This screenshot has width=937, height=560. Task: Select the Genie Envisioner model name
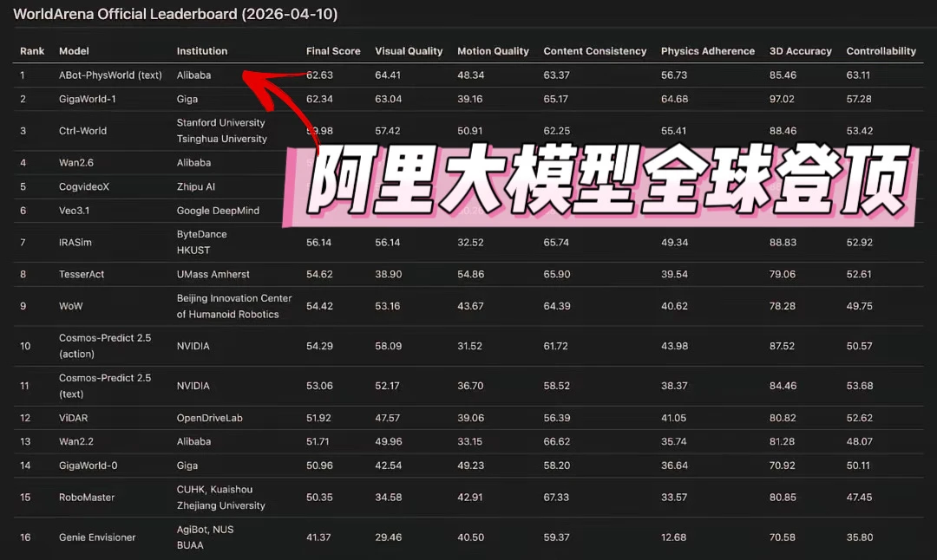[97, 537]
